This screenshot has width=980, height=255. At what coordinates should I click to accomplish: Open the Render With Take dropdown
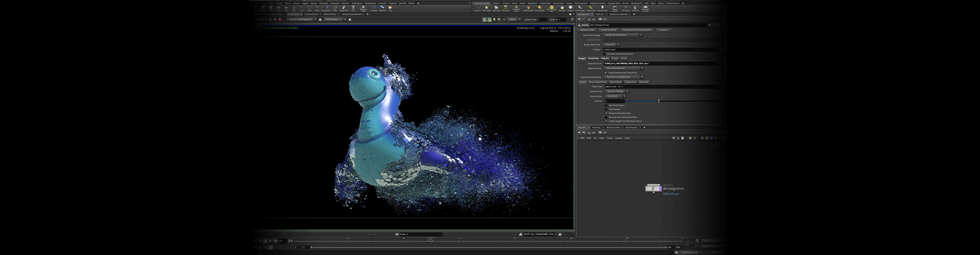[x=611, y=45]
